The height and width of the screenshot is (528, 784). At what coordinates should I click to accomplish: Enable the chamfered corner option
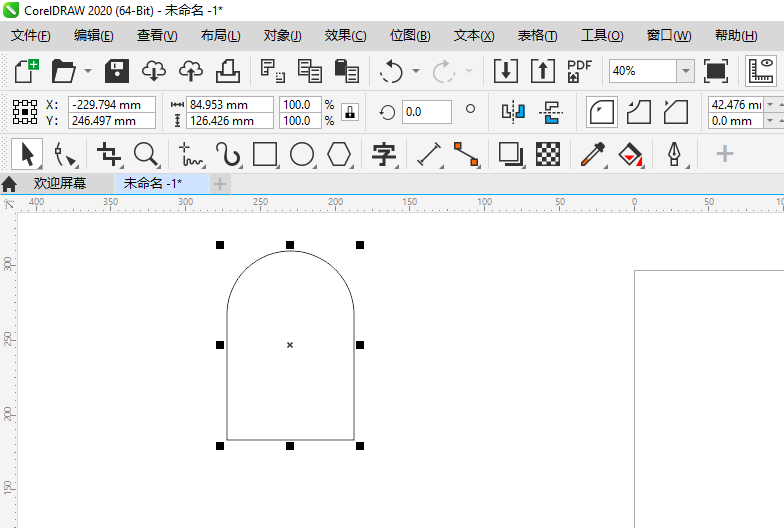click(x=677, y=111)
